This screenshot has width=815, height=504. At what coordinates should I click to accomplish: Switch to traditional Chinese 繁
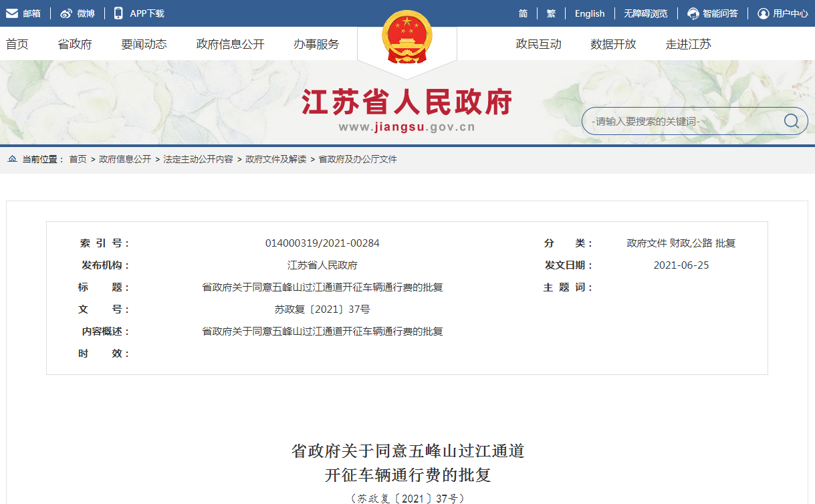click(x=551, y=13)
